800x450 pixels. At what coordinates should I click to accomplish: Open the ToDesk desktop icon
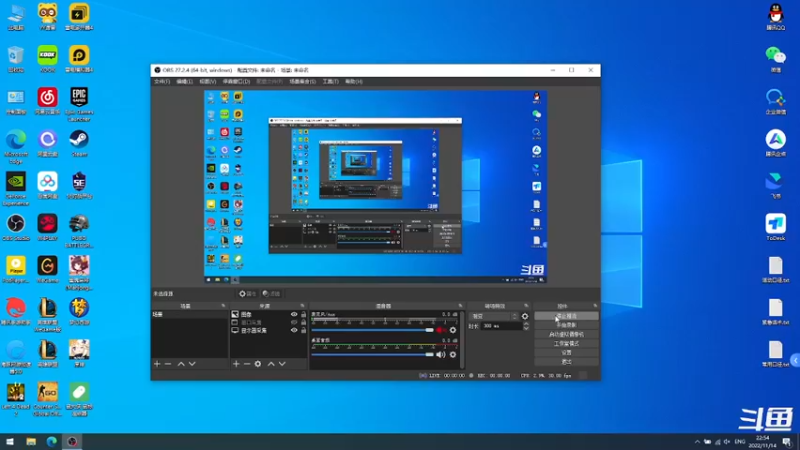tap(776, 227)
